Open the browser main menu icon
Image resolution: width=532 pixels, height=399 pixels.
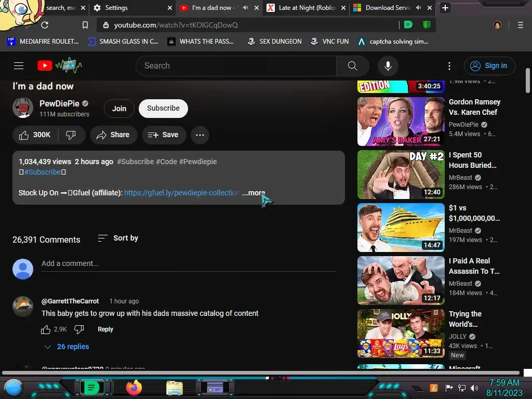click(x=521, y=25)
